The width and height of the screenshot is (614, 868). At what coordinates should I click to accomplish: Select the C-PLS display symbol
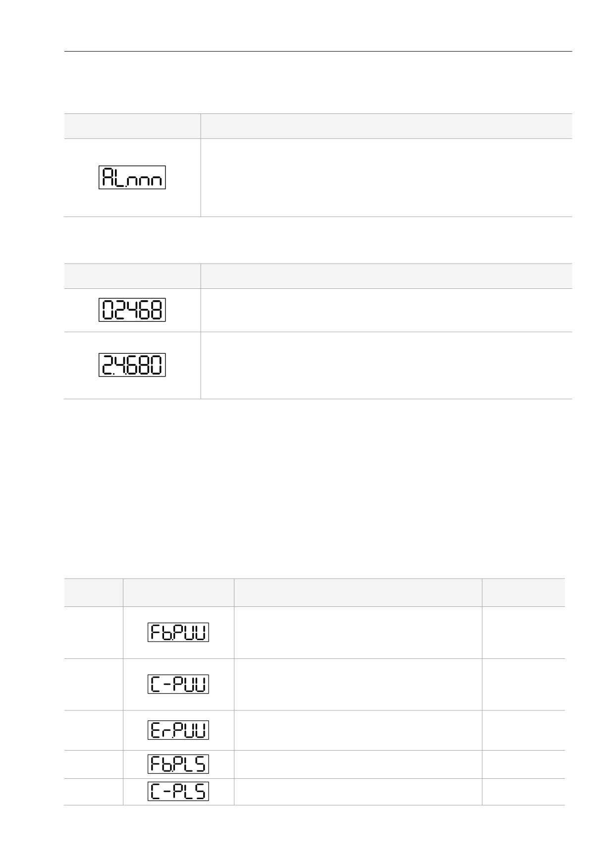pyautogui.click(x=178, y=791)
